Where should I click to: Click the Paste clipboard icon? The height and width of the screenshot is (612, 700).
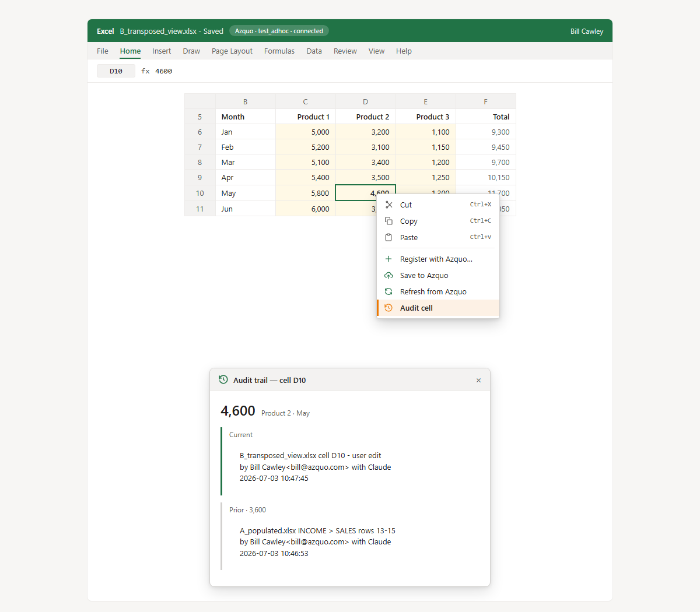click(389, 237)
